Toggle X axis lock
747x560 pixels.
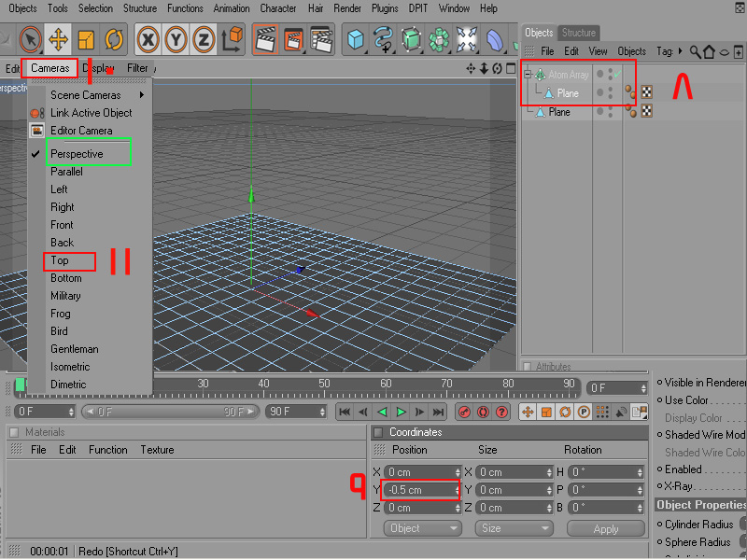[x=148, y=39]
